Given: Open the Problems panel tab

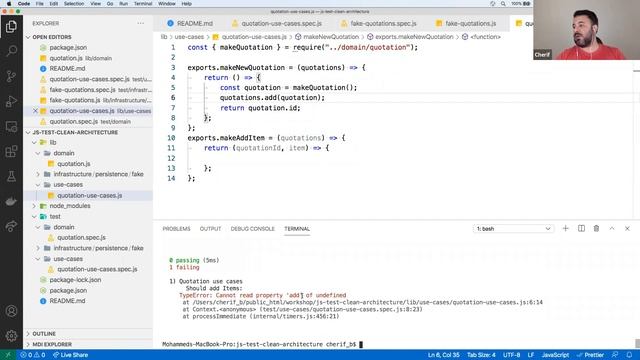Looking at the screenshot, I should [x=176, y=229].
